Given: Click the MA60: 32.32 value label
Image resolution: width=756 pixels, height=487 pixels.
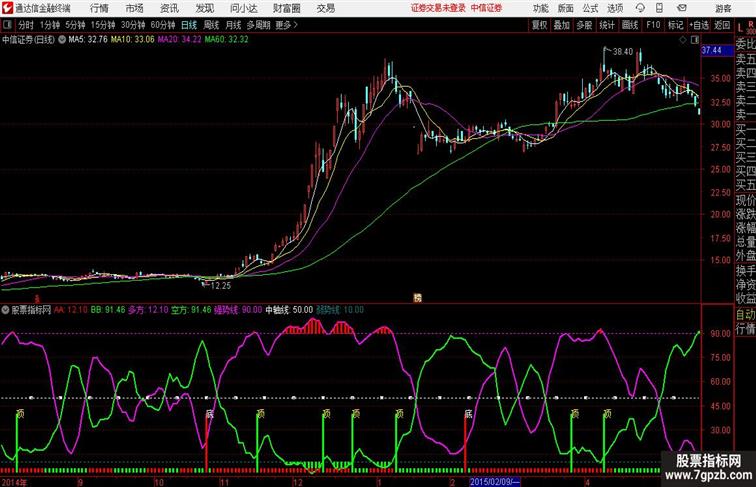Looking at the screenshot, I should click(226, 40).
